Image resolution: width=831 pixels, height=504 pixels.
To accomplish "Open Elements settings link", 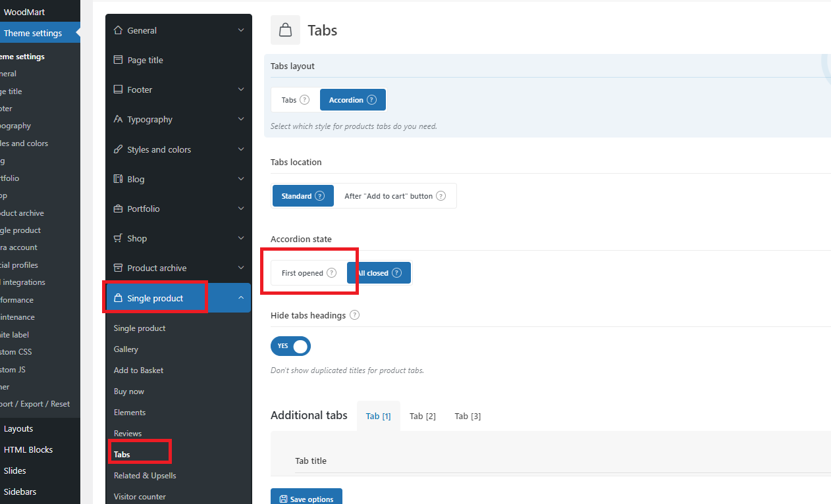I will 130,413.
